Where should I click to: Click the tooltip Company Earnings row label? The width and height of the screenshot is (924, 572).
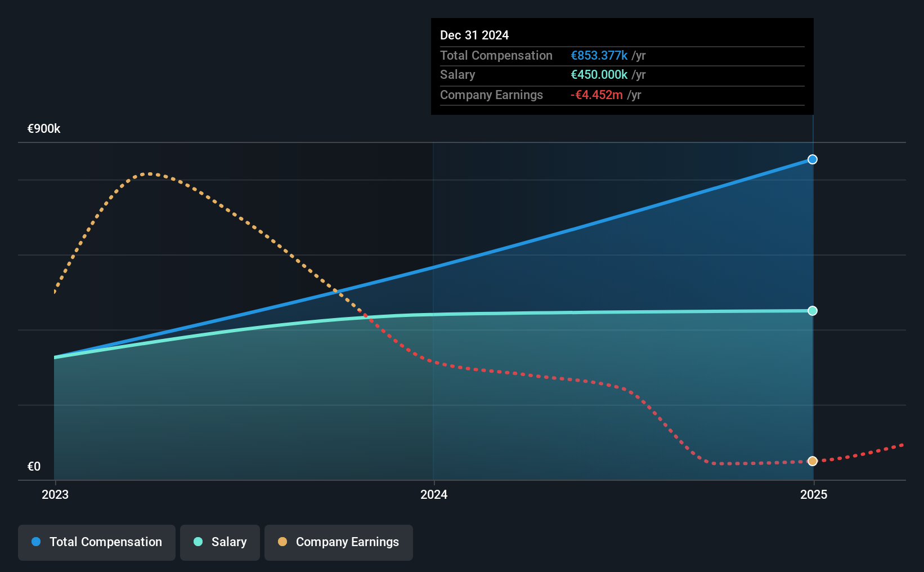491,95
